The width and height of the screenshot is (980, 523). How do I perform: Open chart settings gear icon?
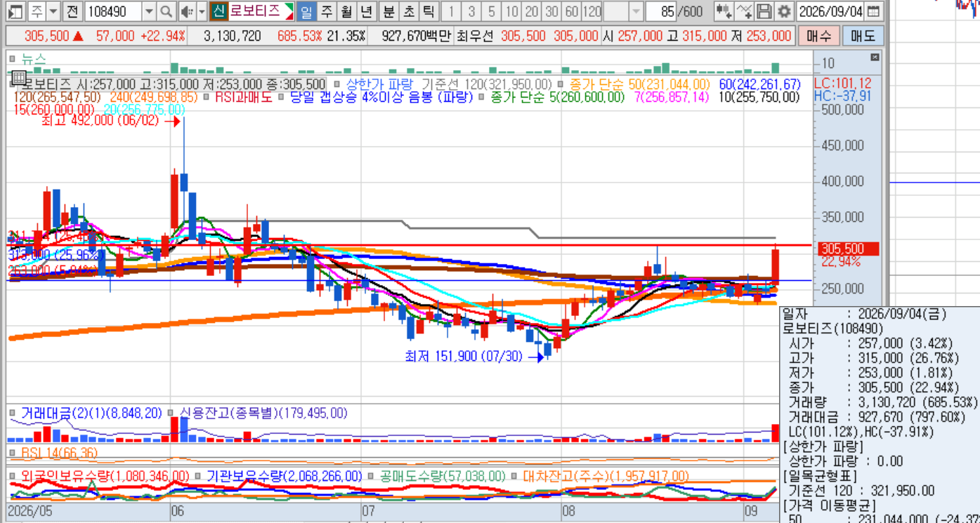tap(784, 11)
